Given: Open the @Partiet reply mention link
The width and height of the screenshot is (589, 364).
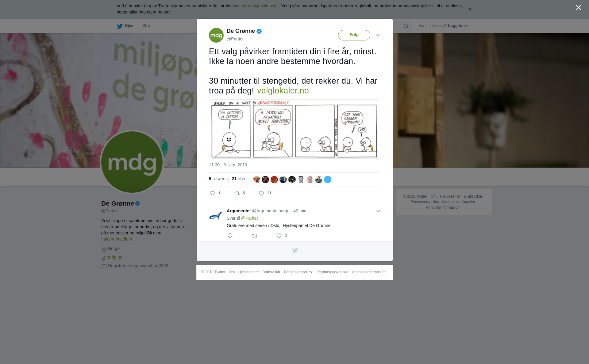Looking at the screenshot, I should pos(249,218).
